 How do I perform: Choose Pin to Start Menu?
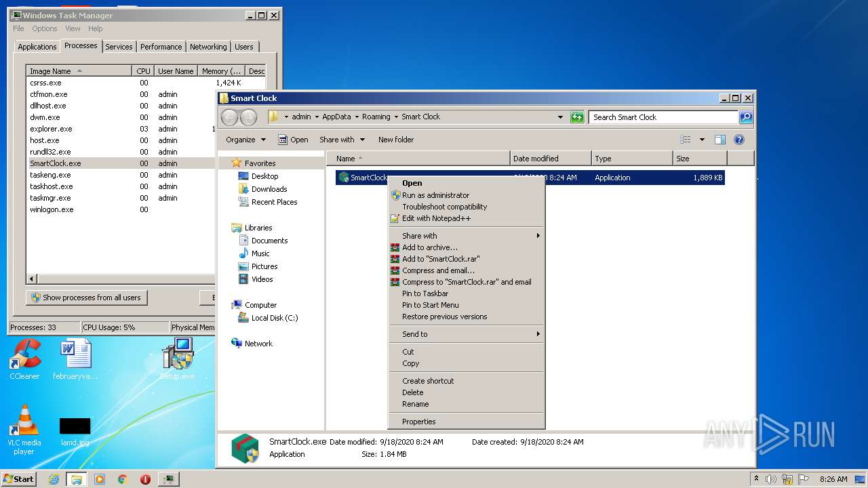tap(467, 305)
